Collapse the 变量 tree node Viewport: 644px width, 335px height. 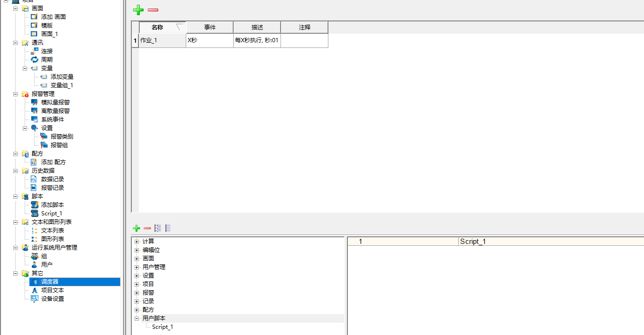[x=25, y=68]
